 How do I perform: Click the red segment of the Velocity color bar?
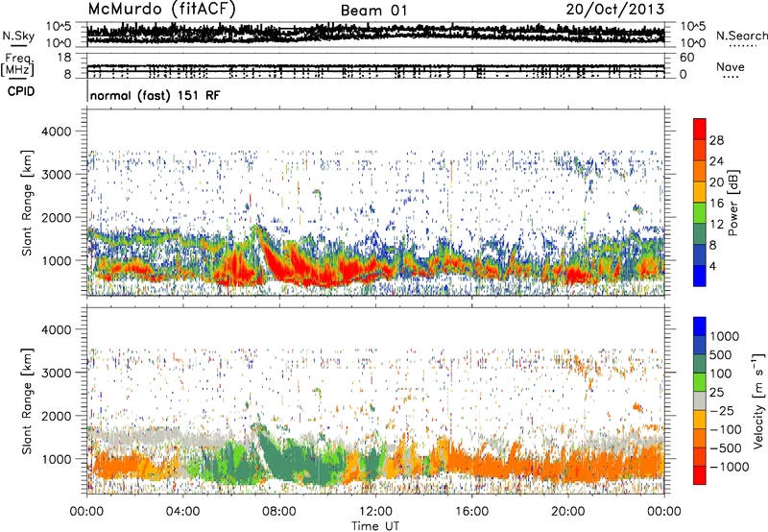pyautogui.click(x=700, y=475)
